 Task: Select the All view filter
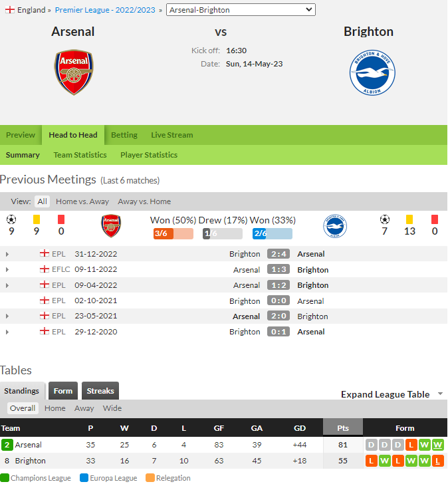click(x=42, y=201)
